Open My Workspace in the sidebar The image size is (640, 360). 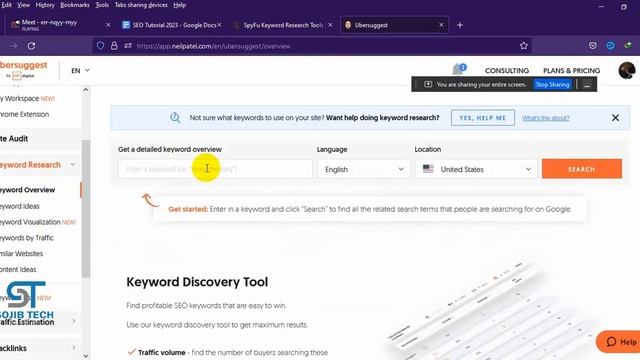point(20,98)
